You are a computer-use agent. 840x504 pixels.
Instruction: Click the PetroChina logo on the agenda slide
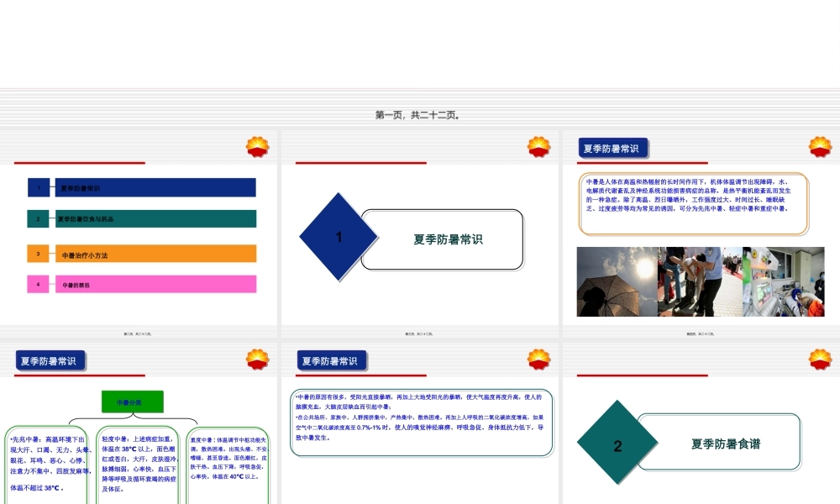[257, 145]
